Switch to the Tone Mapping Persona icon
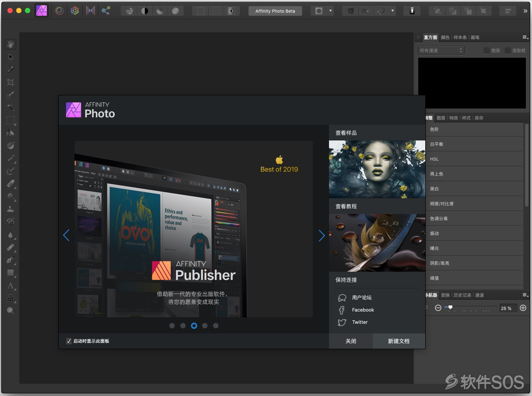Viewport: 532px width, 396px height. point(91,11)
